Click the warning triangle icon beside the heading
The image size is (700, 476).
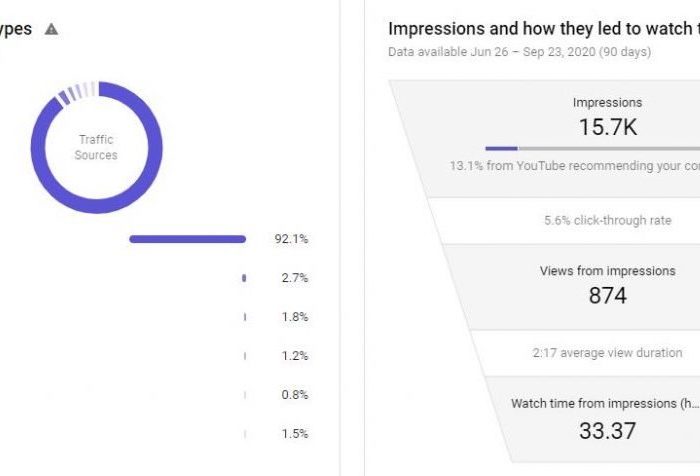coord(51,30)
